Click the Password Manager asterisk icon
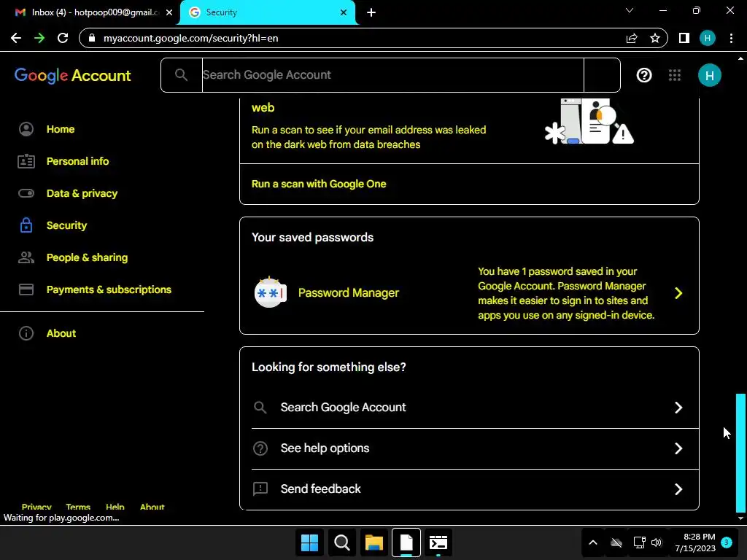Screen dimensions: 747x560 pyautogui.click(x=270, y=292)
